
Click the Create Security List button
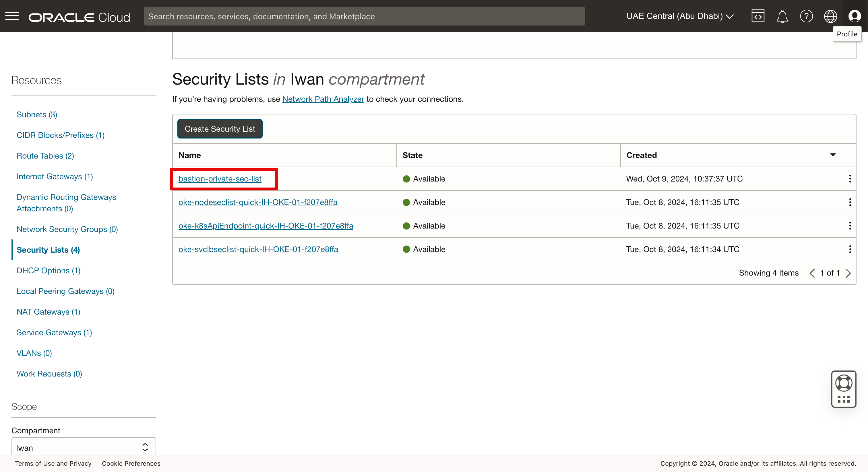tap(220, 129)
